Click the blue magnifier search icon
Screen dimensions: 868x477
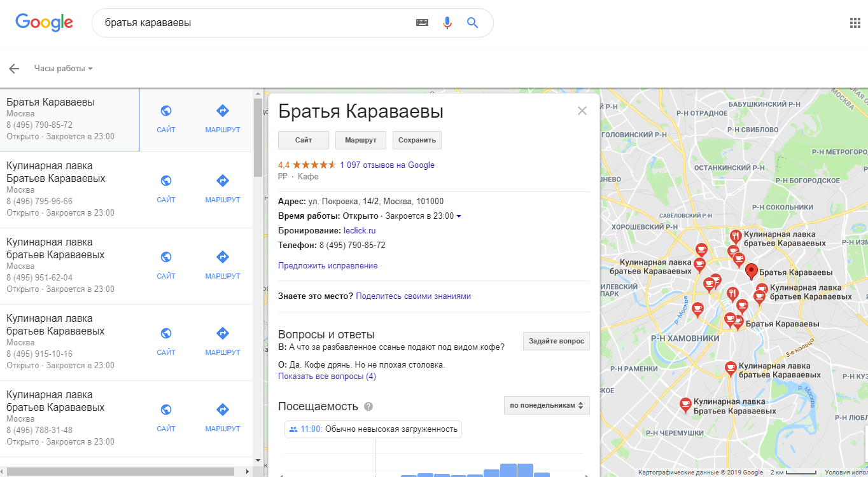click(472, 23)
